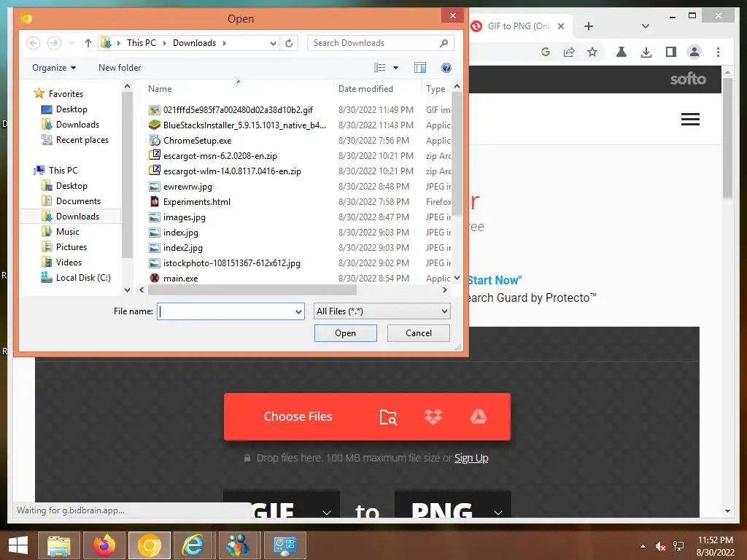Click the muted volume tray icon
The image size is (747, 560).
[x=659, y=546]
